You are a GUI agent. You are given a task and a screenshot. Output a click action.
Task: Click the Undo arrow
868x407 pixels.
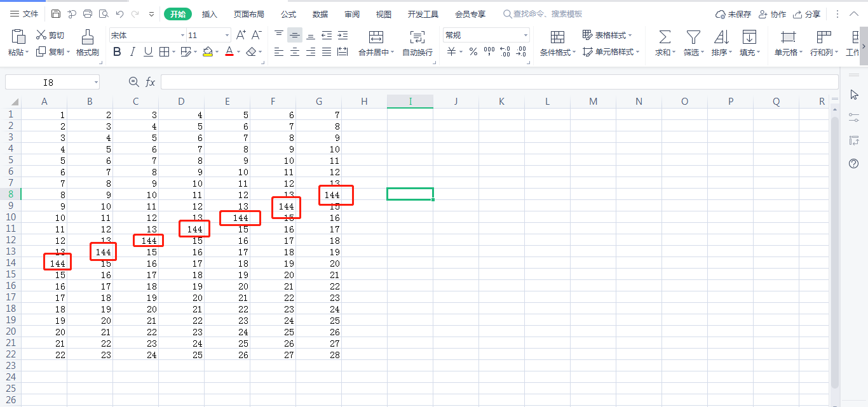coord(119,14)
